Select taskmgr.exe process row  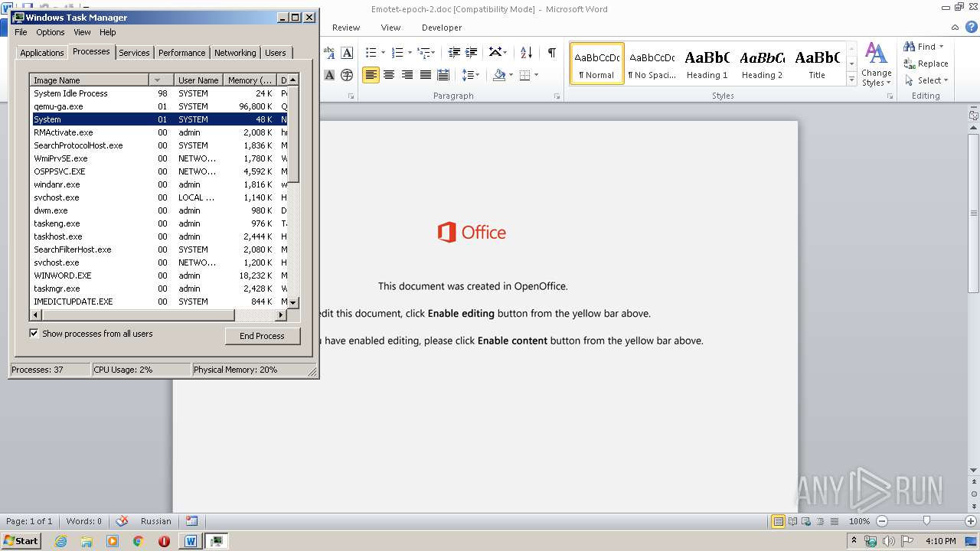coord(159,289)
